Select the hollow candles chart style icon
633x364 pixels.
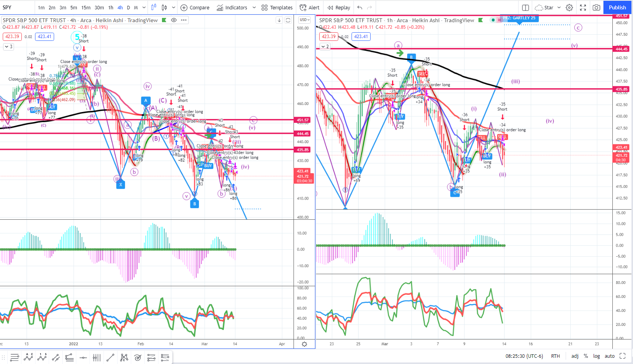click(164, 7)
